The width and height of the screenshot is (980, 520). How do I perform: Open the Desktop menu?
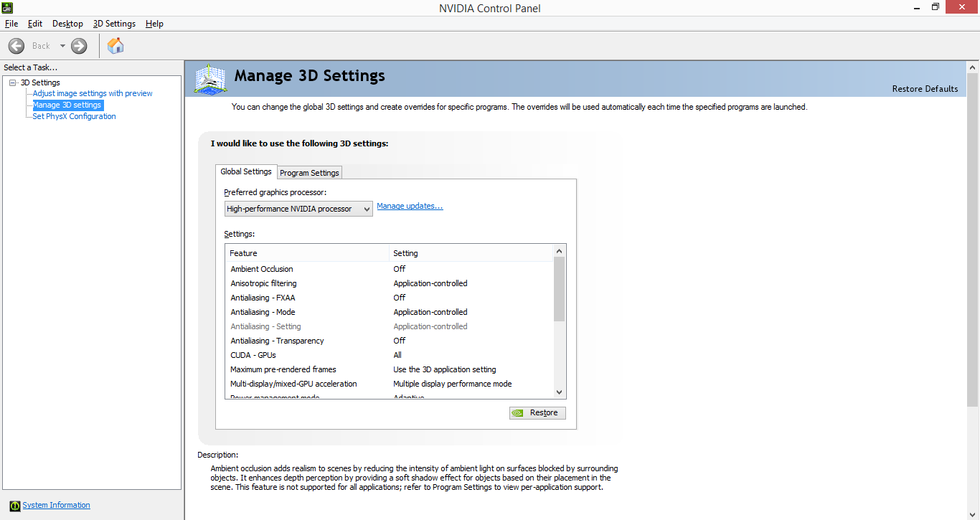point(67,24)
